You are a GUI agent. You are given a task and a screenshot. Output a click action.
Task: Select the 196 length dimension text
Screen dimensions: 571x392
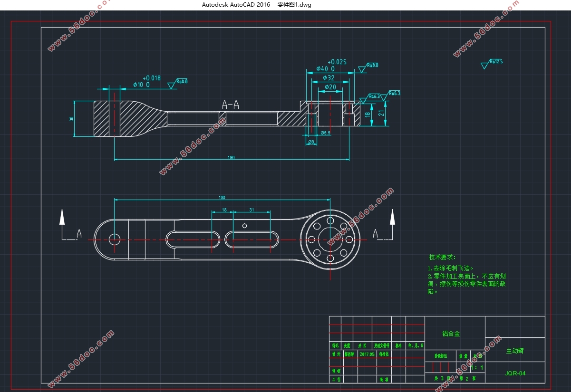[231, 157]
